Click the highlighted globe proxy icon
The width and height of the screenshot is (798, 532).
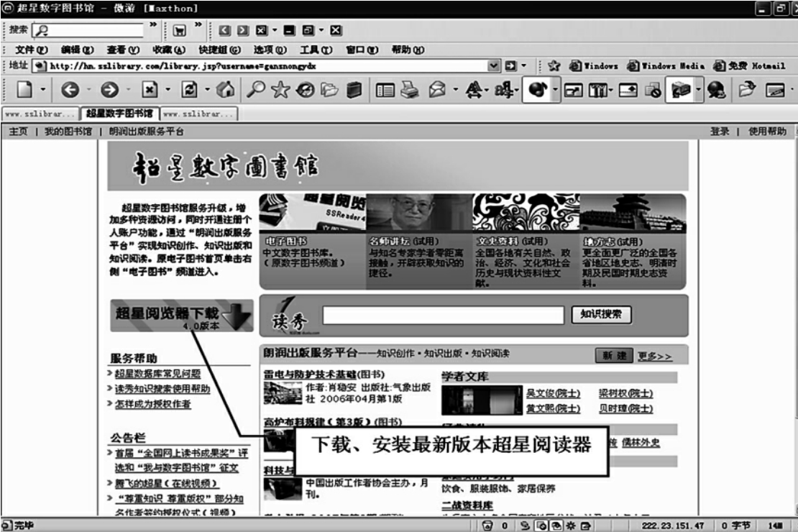point(538,90)
